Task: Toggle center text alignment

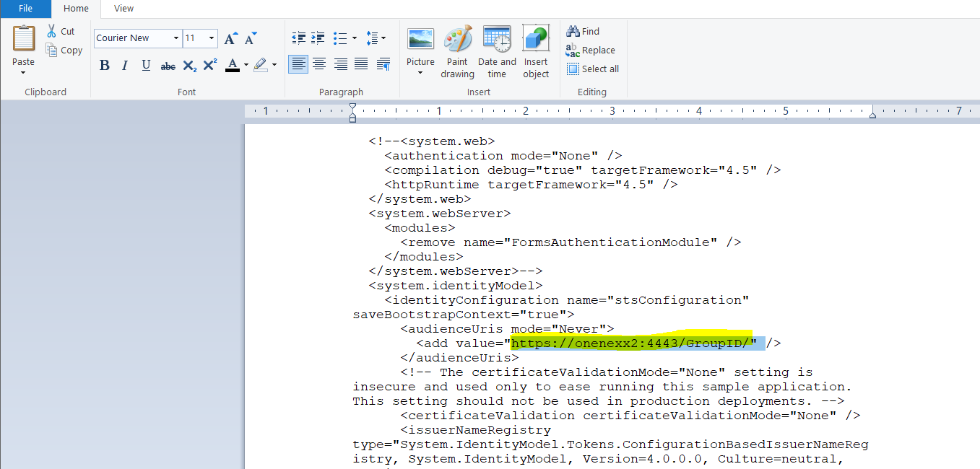Action: tap(319, 63)
